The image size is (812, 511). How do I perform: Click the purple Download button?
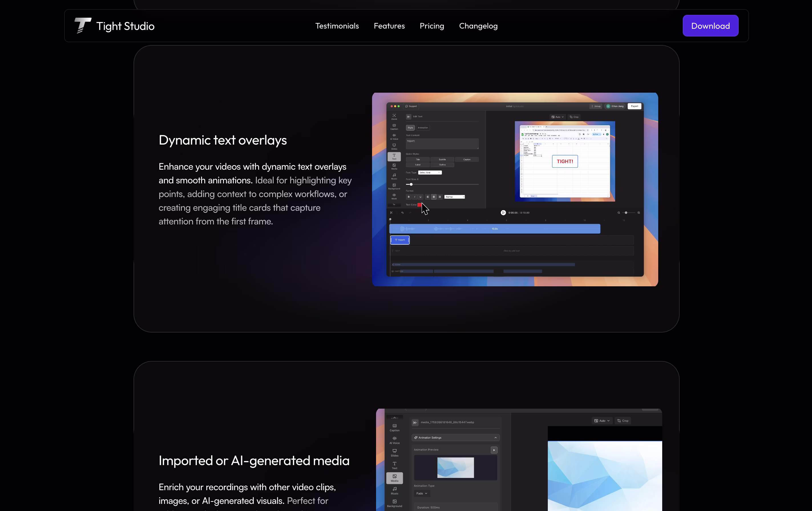pyautogui.click(x=710, y=26)
